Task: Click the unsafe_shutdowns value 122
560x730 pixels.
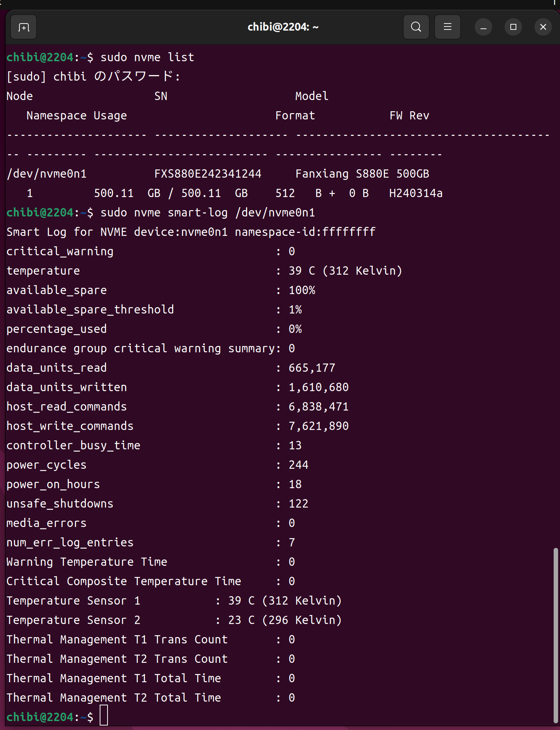Action: 298,504
